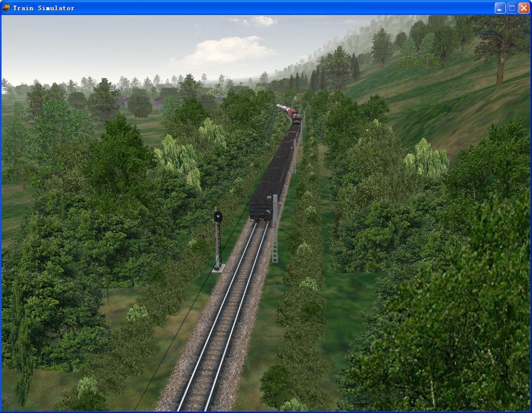Select the green signal light beside the track
Image resolution: width=532 pixels, height=413 pixels.
tap(218, 217)
